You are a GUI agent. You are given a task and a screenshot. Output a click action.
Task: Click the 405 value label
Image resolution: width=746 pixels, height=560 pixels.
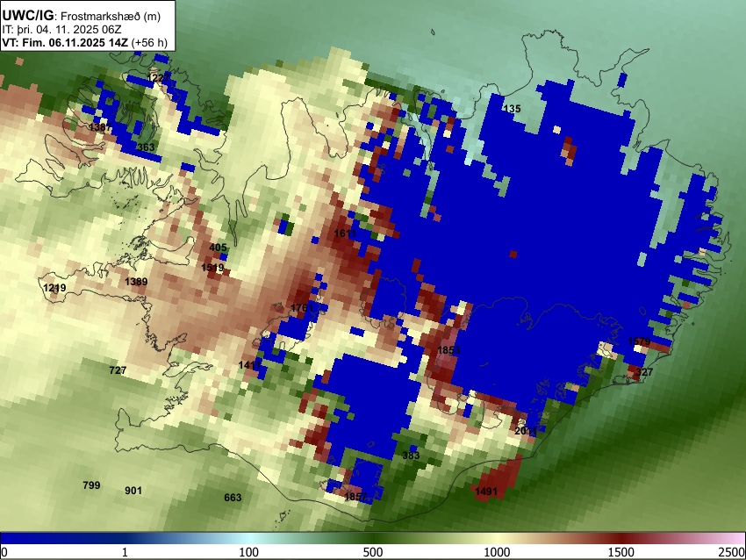[x=218, y=248]
